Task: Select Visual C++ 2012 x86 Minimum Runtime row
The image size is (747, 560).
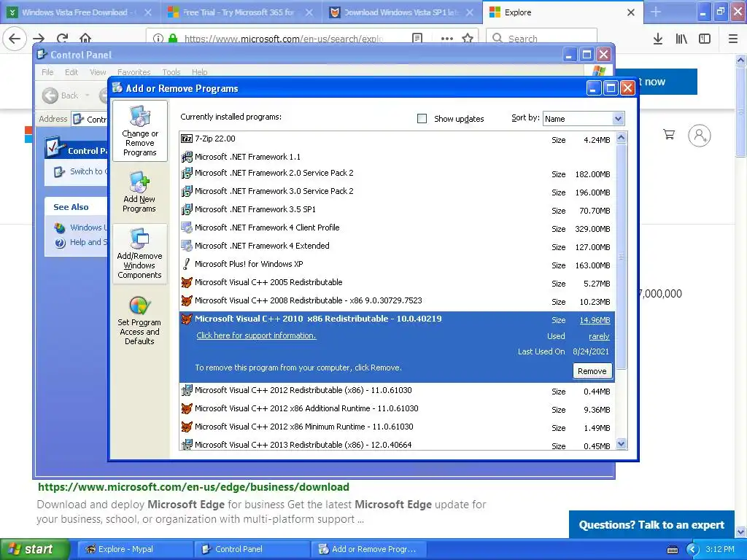Action: [x=396, y=427]
